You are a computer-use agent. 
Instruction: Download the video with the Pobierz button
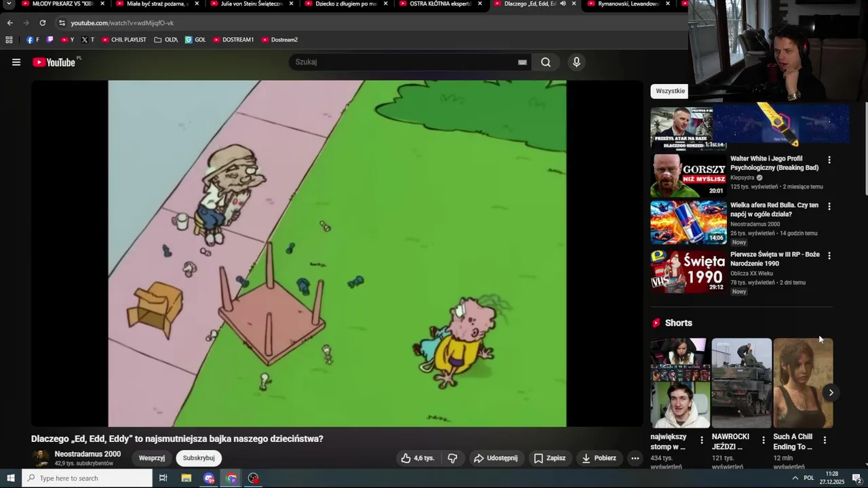tap(599, 458)
